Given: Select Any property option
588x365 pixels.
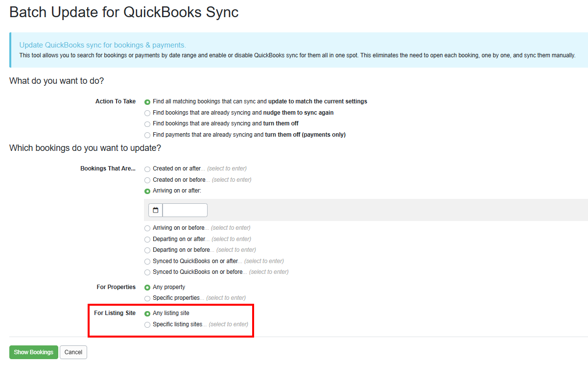Looking at the screenshot, I should (x=147, y=287).
